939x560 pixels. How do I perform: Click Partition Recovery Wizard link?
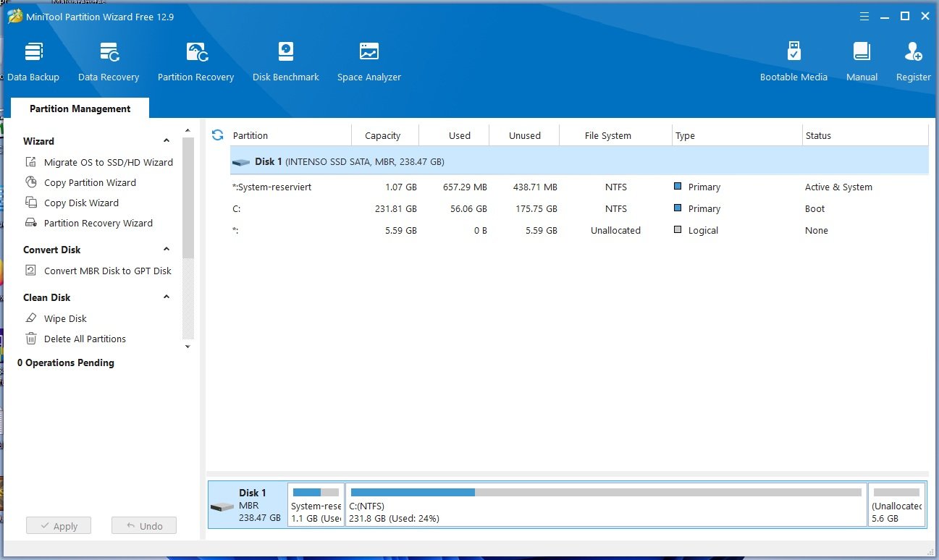98,223
